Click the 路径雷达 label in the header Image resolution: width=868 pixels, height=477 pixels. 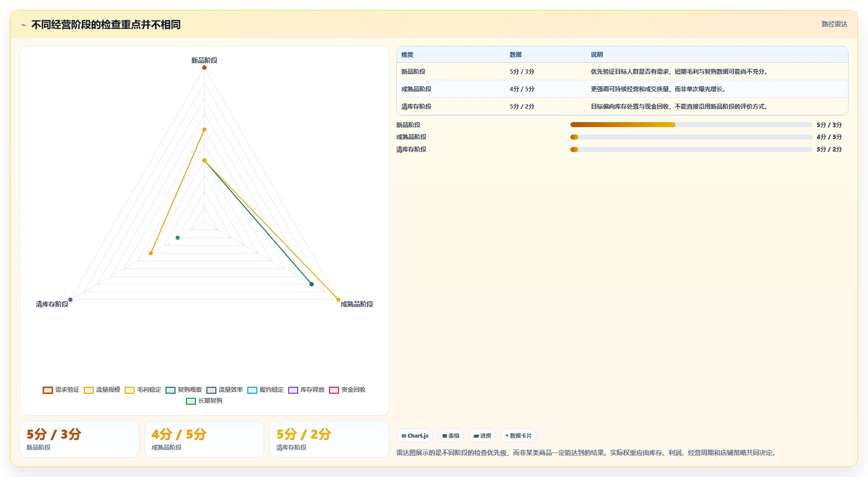click(834, 24)
